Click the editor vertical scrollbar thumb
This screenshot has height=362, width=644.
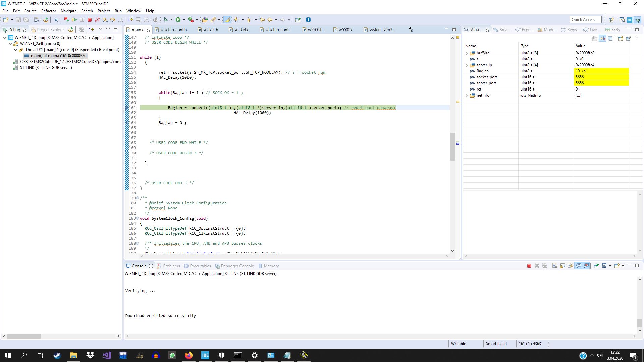point(452,146)
